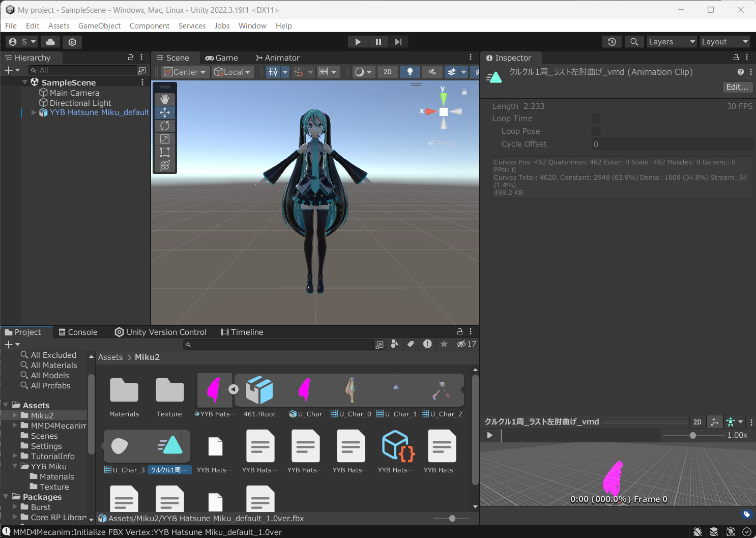Open the search tool in the top toolbar
The height and width of the screenshot is (538, 756).
coord(634,41)
